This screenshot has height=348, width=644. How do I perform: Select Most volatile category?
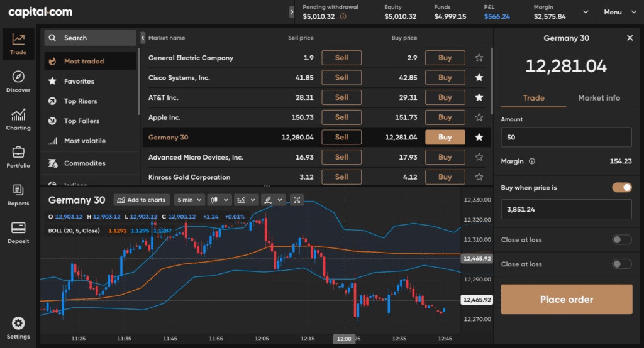tap(90, 141)
